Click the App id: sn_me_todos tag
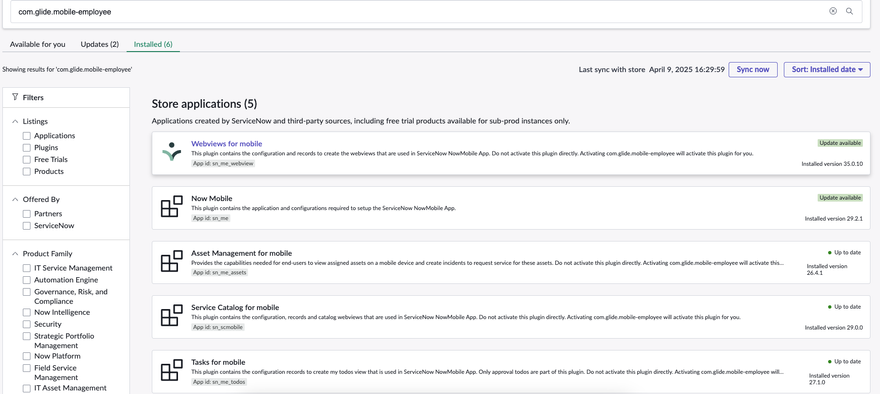This screenshot has width=880, height=394. click(219, 382)
